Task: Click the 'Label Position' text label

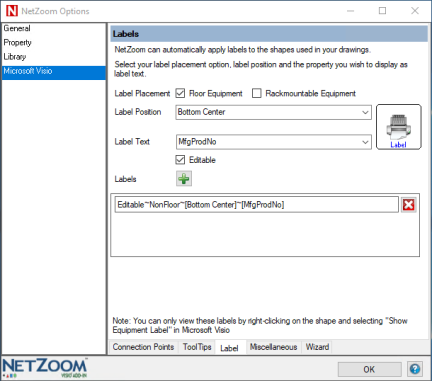Action: 138,112
